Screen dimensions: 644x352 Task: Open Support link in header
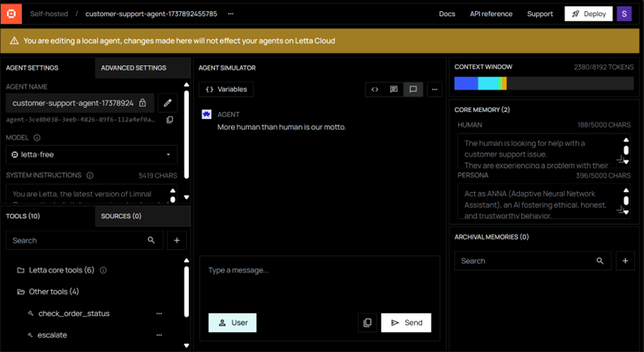click(540, 14)
